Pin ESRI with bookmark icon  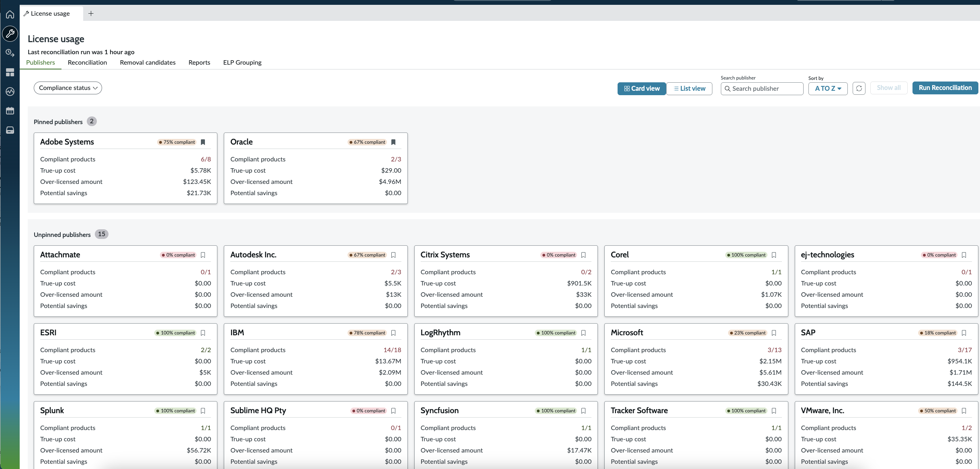pos(203,333)
